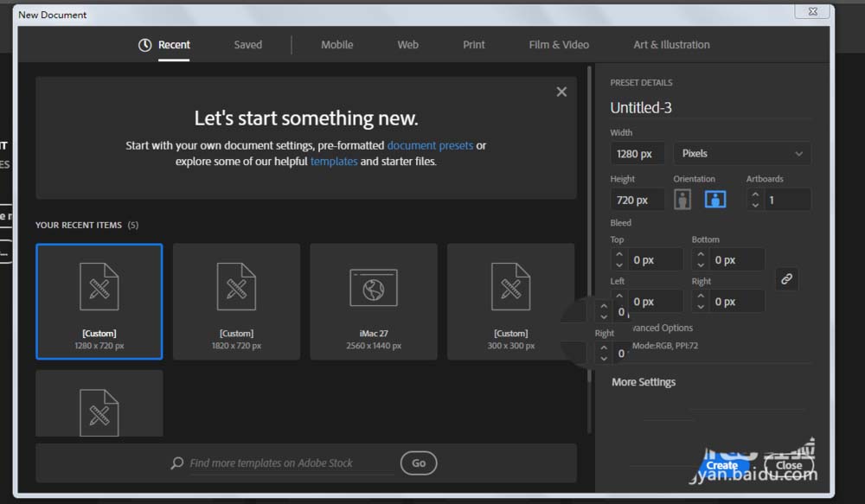Open the Mobile presets tab
This screenshot has height=504, width=865.
point(336,45)
